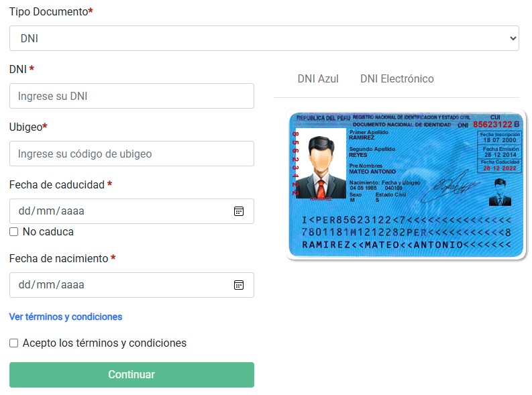Viewport: 532px width, 395px height.
Task: Expand the Tipo Documento dropdown arrow
Action: coord(513,38)
